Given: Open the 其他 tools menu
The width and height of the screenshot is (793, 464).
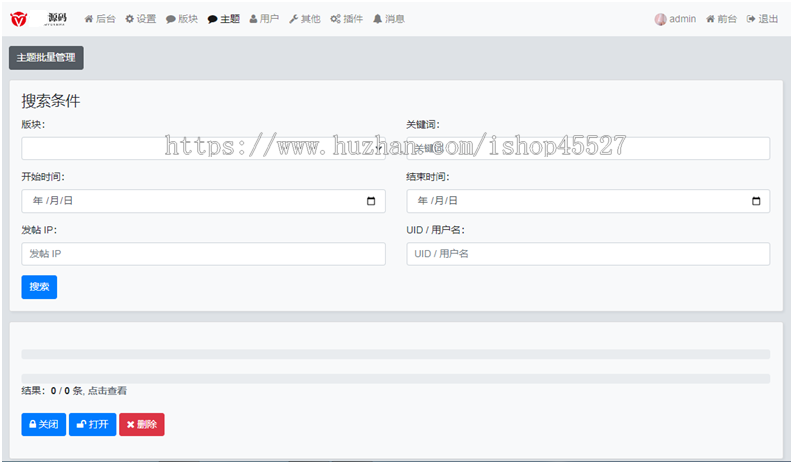Looking at the screenshot, I should coord(304,19).
